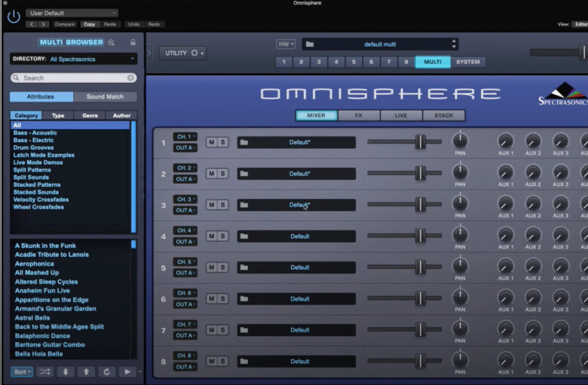Image resolution: width=588 pixels, height=385 pixels.
Task: Solo channel 5 with S button
Action: (222, 267)
